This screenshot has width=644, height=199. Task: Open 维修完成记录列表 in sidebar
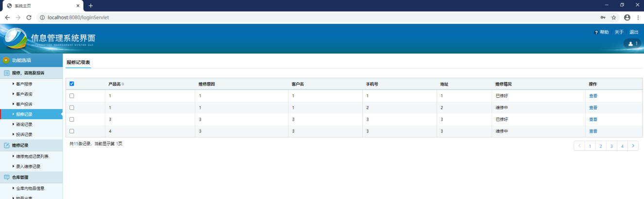point(32,156)
